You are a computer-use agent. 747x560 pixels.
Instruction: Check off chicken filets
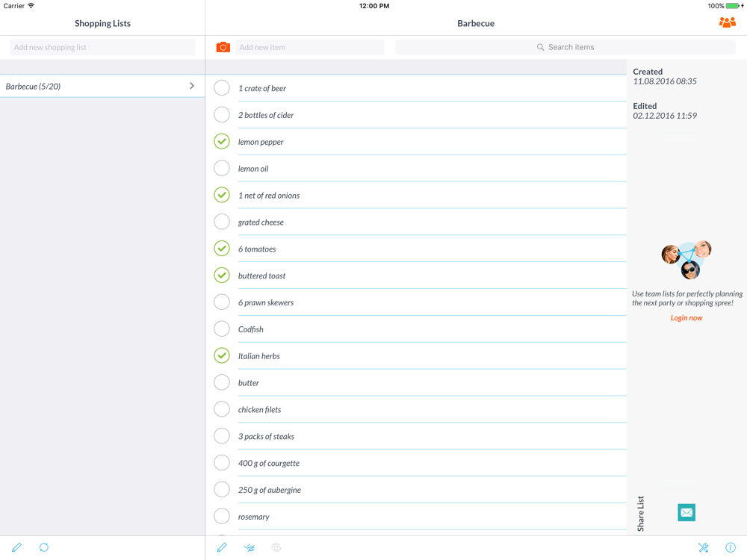[222, 409]
